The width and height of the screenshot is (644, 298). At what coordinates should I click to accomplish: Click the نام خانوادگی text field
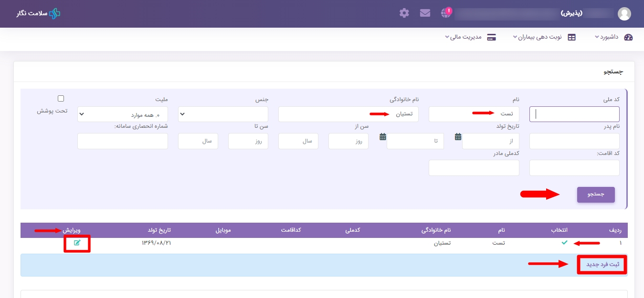(x=348, y=114)
